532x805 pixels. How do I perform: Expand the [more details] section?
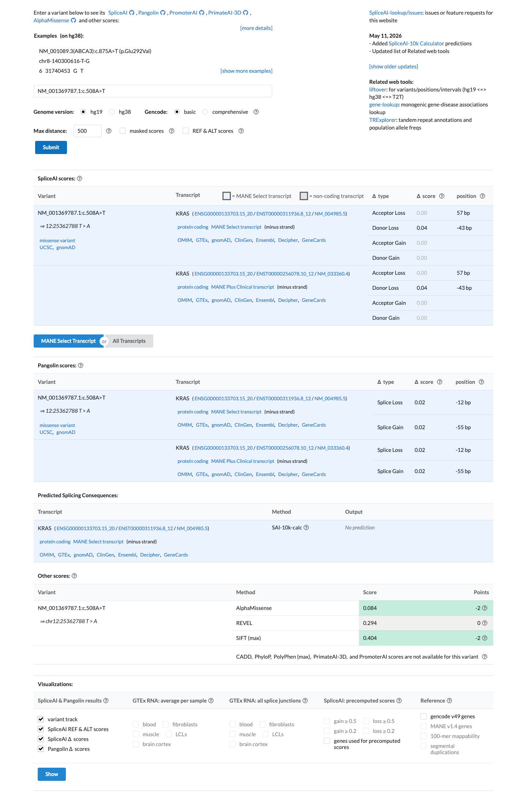(x=256, y=28)
